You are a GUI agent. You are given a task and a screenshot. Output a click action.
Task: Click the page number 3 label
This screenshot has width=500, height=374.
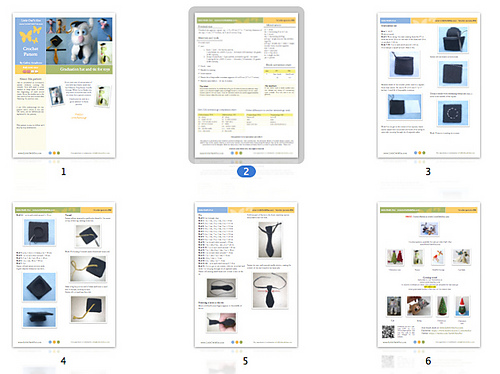point(428,172)
